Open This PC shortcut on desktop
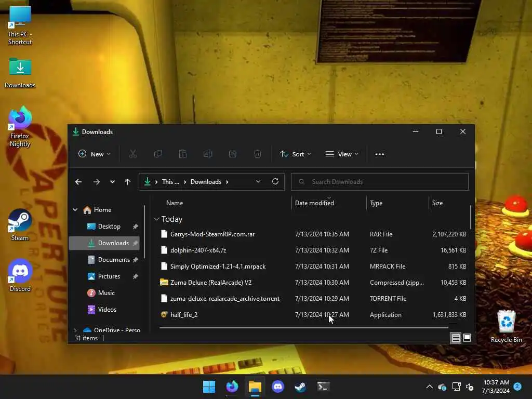The image size is (532, 399). pyautogui.click(x=20, y=26)
